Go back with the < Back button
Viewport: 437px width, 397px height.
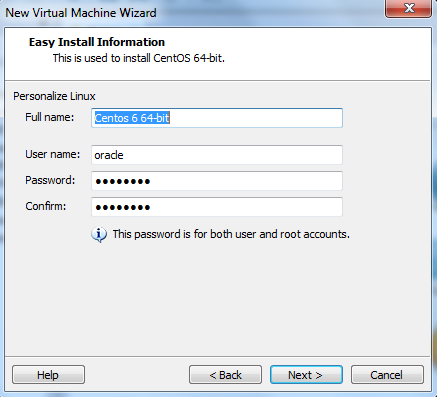(225, 375)
